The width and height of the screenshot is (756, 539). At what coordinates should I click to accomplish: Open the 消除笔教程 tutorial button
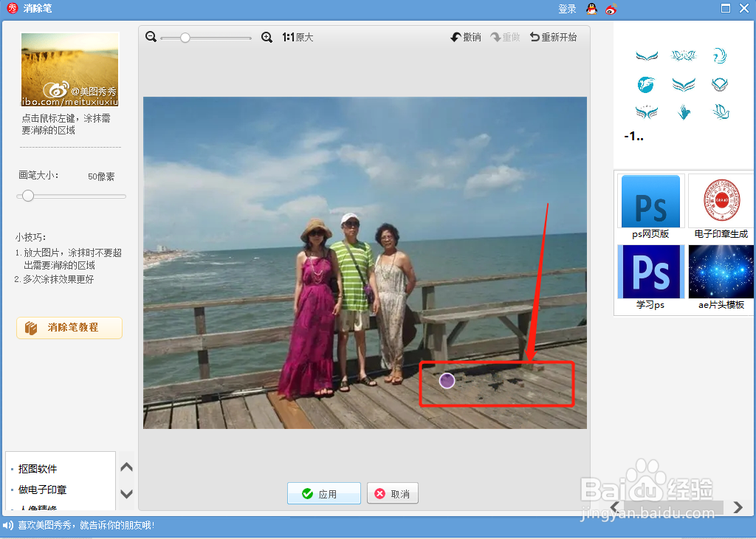69,328
